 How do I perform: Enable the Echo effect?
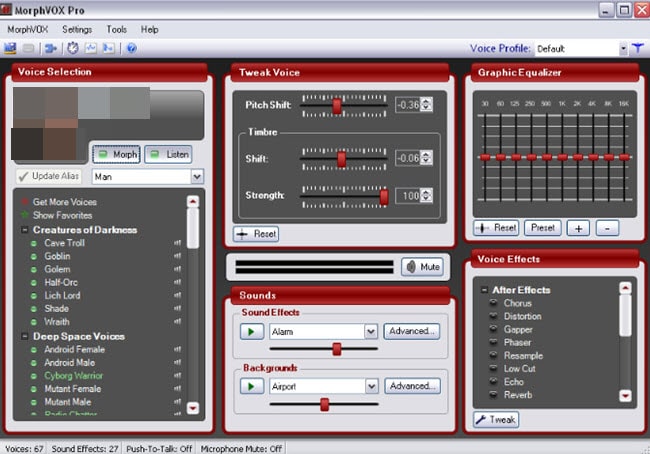coord(493,382)
